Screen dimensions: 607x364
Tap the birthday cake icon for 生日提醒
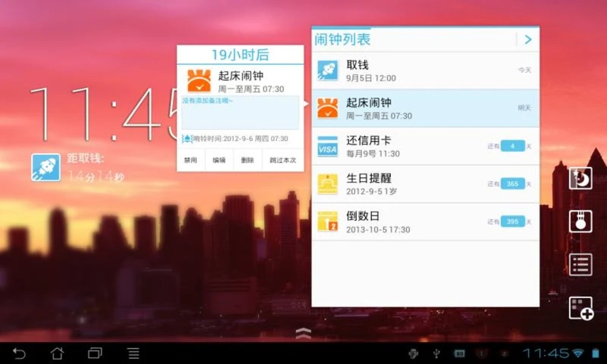pyautogui.click(x=328, y=184)
